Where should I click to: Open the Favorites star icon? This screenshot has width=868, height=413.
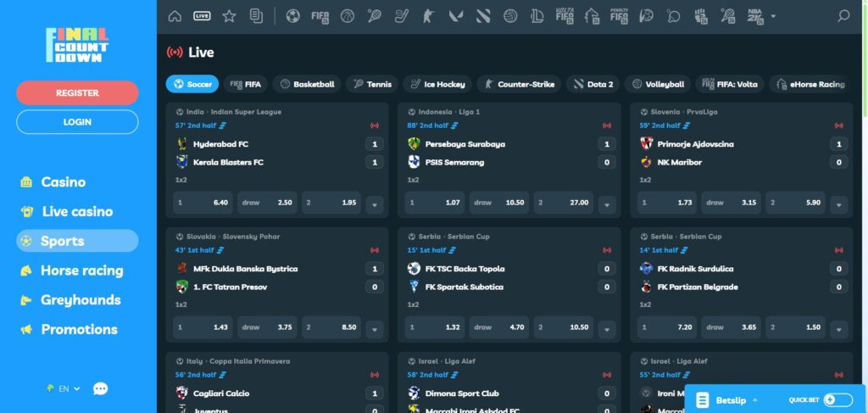point(229,16)
